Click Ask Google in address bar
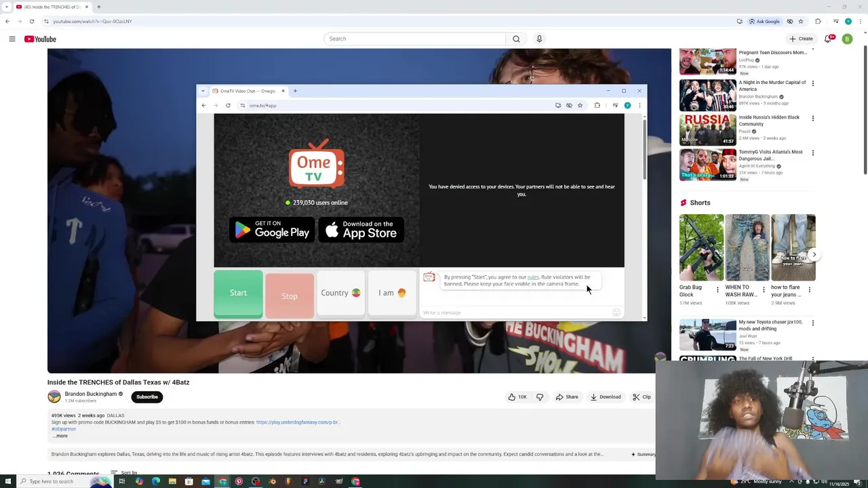868x488 pixels. point(764,21)
